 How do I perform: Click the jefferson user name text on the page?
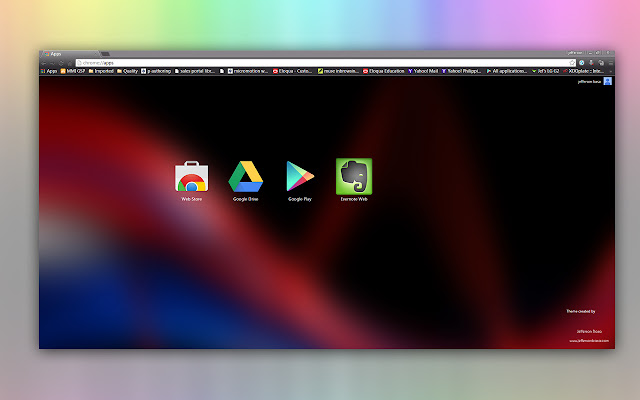(x=589, y=82)
